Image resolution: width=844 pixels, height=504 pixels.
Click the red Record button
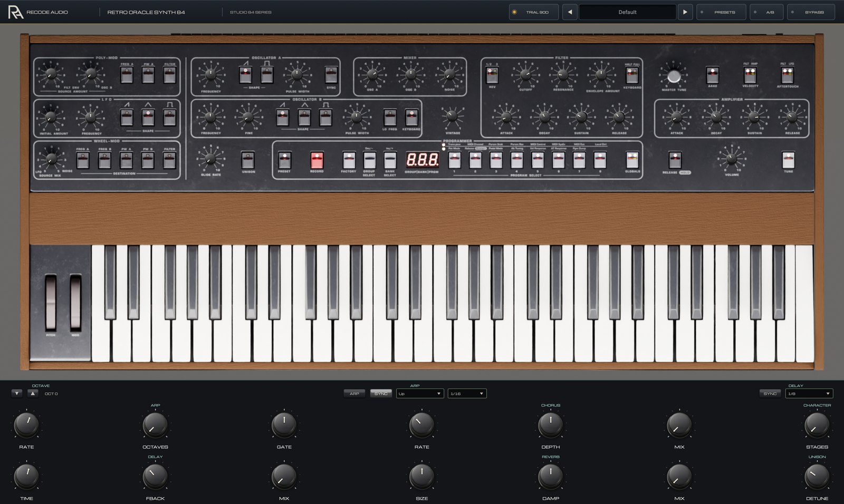[x=316, y=160]
